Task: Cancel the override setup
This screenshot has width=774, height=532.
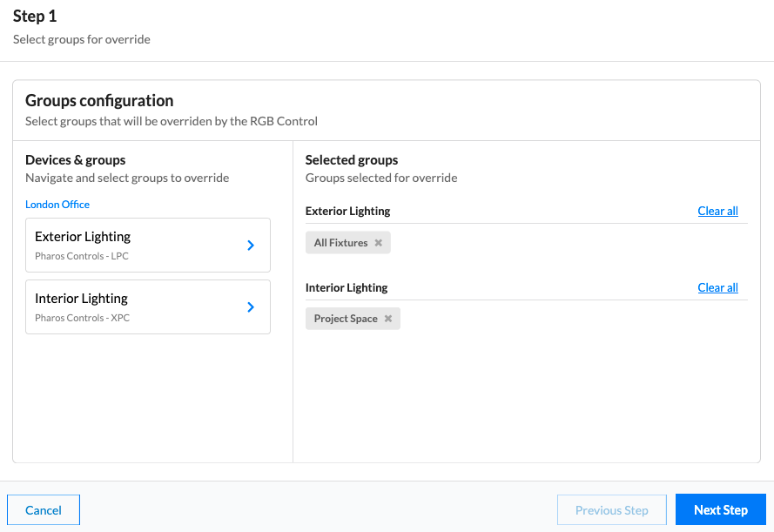Action: [44, 509]
